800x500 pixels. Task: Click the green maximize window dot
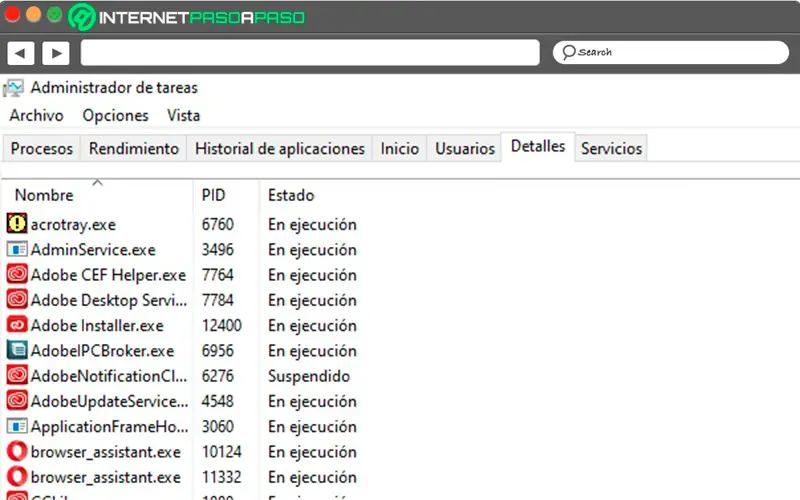[55, 14]
